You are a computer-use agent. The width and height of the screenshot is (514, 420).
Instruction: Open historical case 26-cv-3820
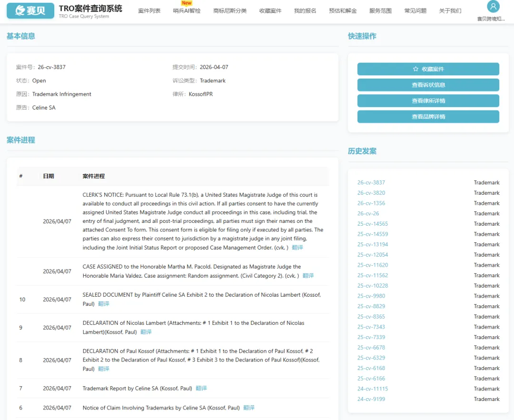(371, 193)
